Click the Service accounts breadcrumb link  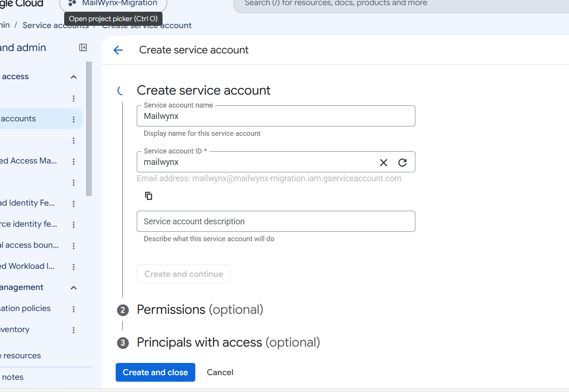[56, 25]
